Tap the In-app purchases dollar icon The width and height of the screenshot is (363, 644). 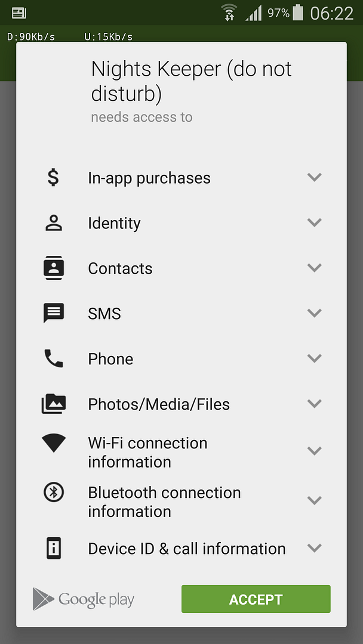pos(53,178)
